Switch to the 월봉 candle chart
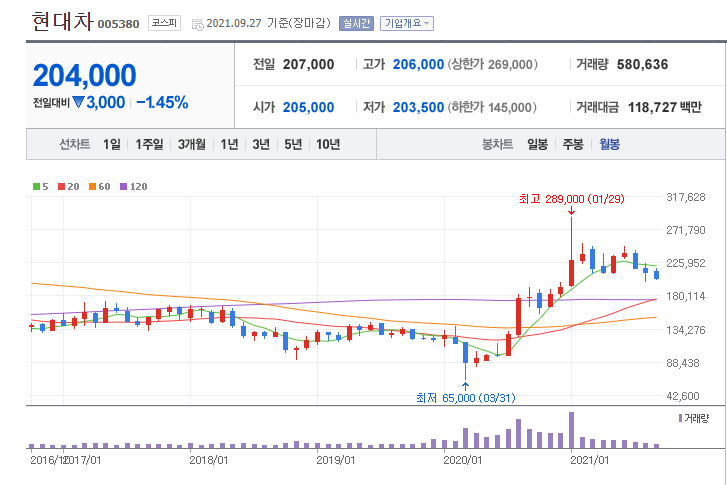This screenshot has width=727, height=485. (x=609, y=144)
